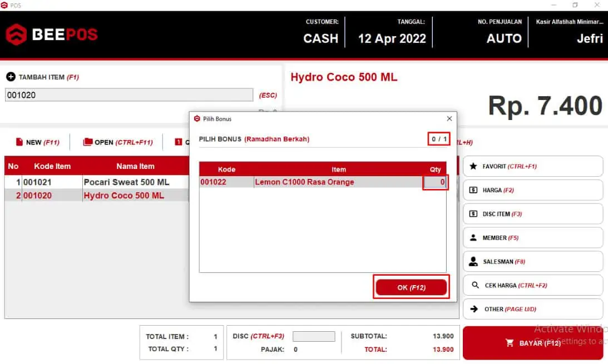Click the plus icon beside Tambah Item
The width and height of the screenshot is (608, 364).
pyautogui.click(x=11, y=77)
